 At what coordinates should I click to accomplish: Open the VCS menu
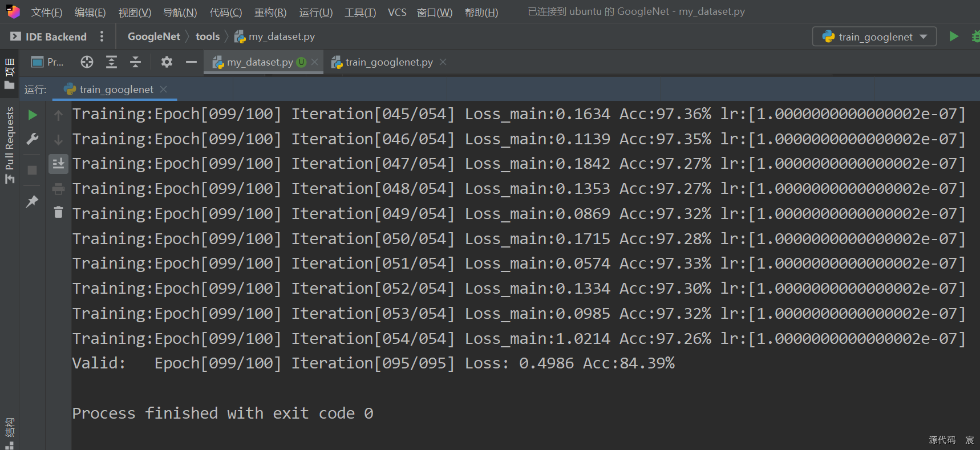[x=397, y=12]
